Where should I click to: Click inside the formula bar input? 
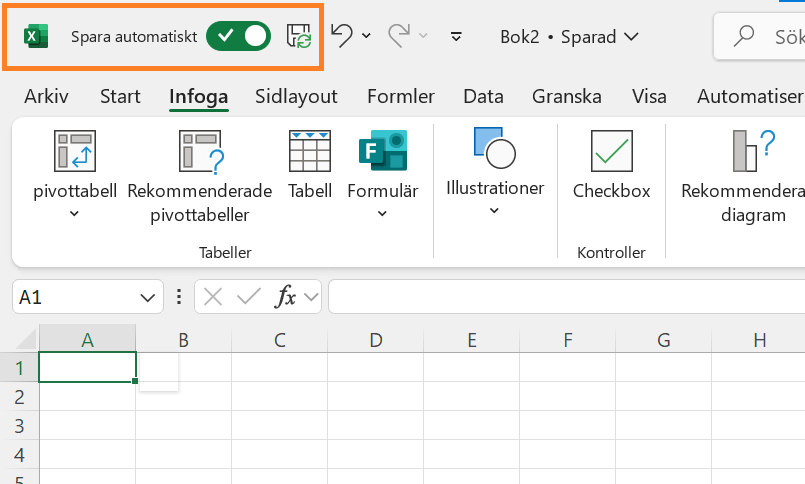pyautogui.click(x=567, y=297)
